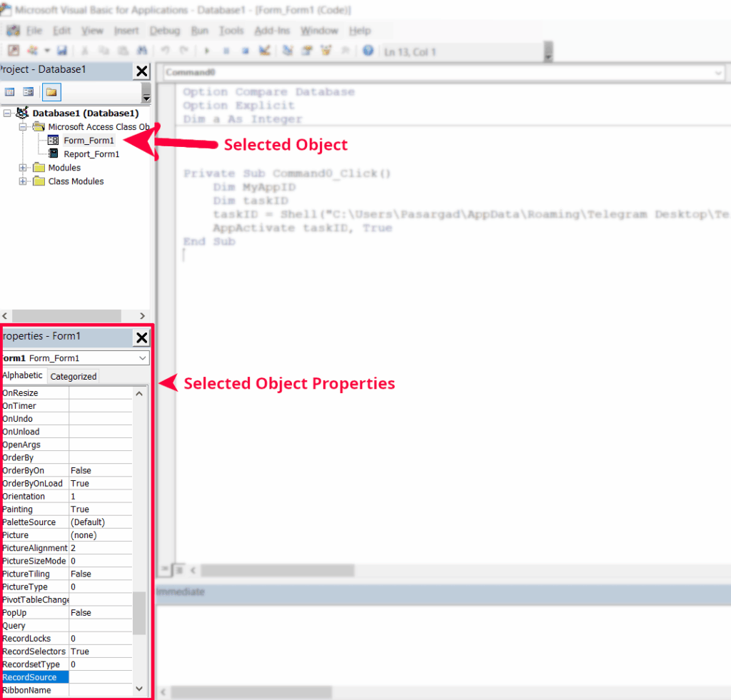This screenshot has width=731, height=700.
Task: Expand the Modules folder
Action: pos(22,168)
